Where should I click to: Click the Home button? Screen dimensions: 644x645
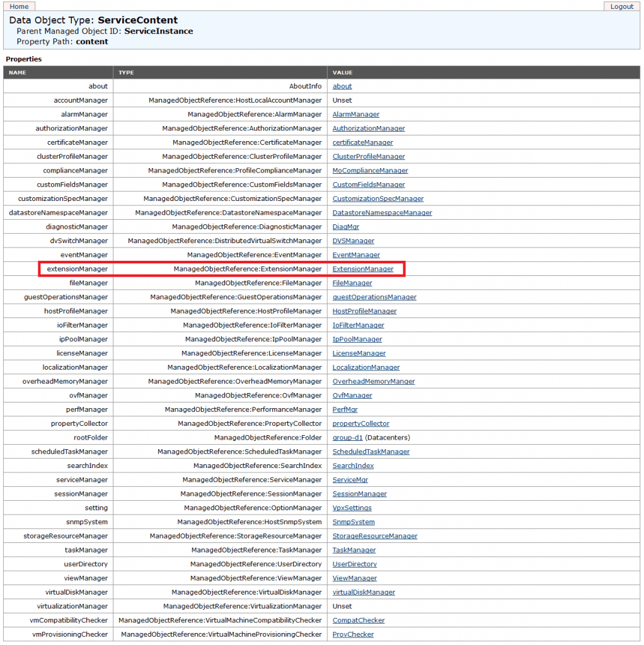18,6
